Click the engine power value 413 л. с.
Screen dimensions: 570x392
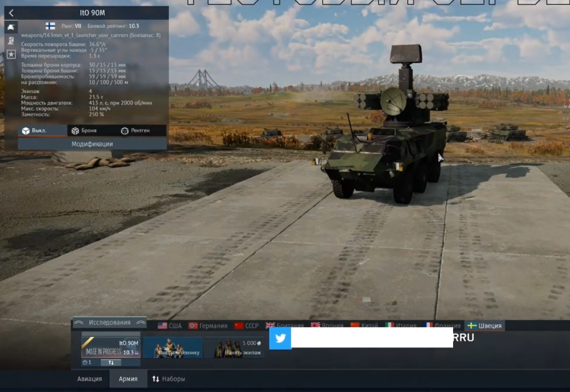point(120,103)
